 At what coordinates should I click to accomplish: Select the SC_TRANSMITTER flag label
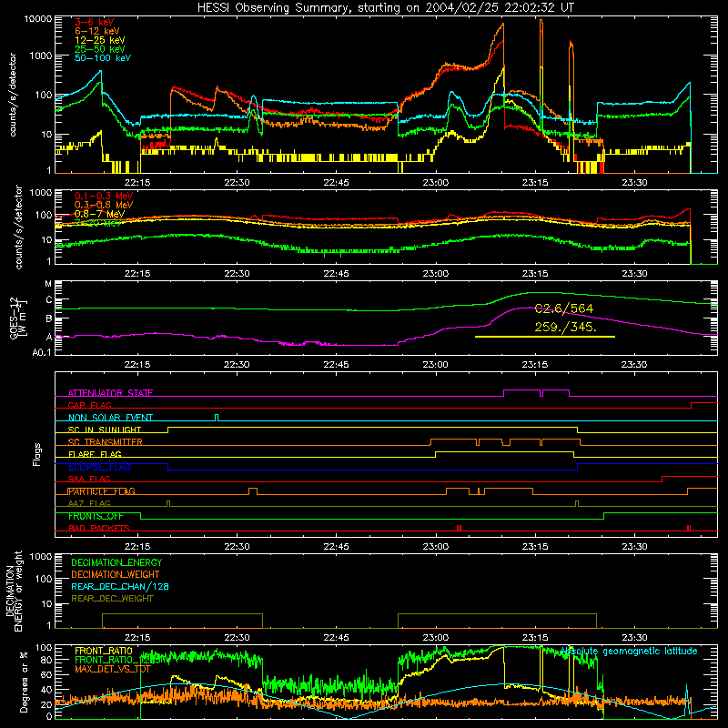coord(105,441)
